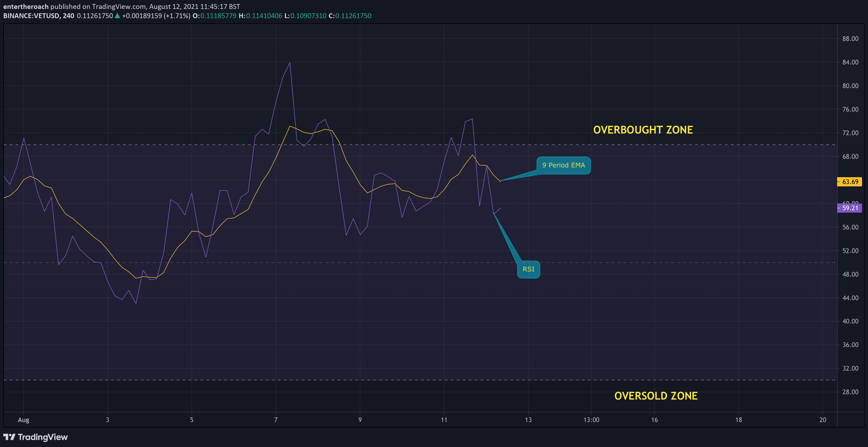Click the TradingView logo at bottom left
The width and height of the screenshot is (868, 447).
point(35,437)
